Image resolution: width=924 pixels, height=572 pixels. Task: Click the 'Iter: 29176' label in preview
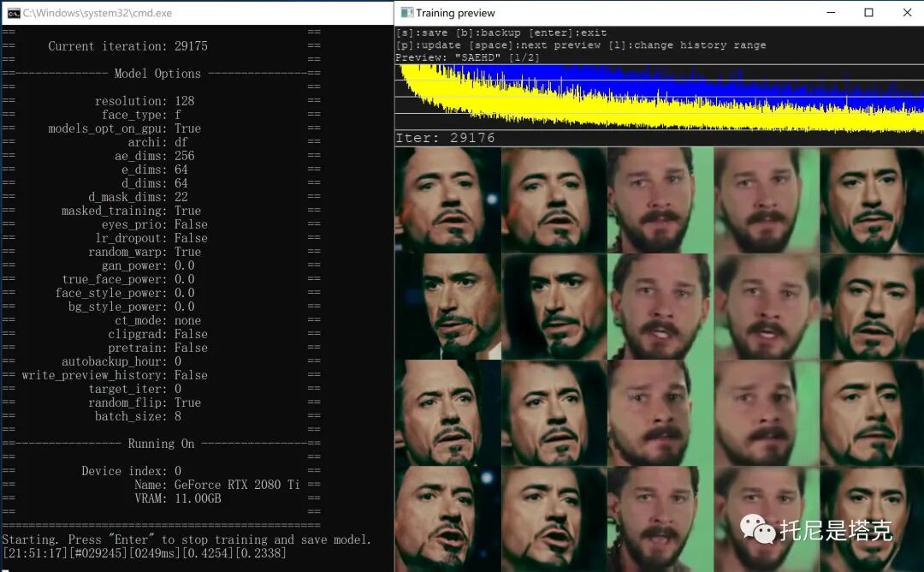tap(446, 138)
